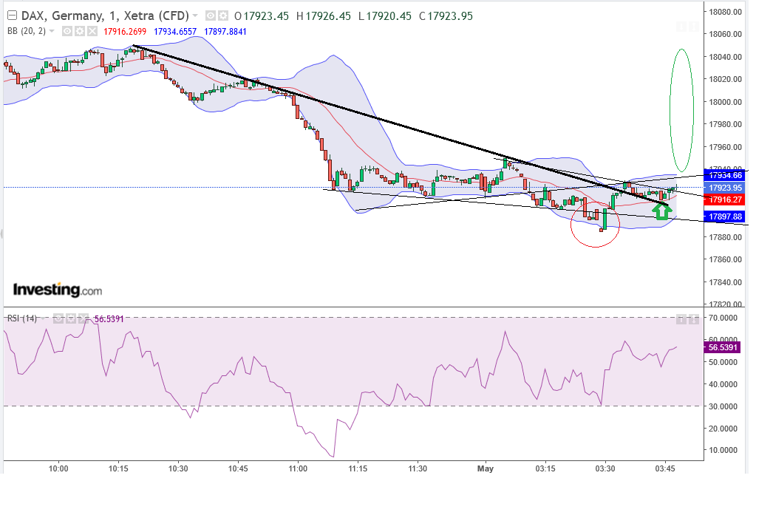The width and height of the screenshot is (773, 532).
Task: Delete the RSI indicator with X
Action: click(81, 318)
